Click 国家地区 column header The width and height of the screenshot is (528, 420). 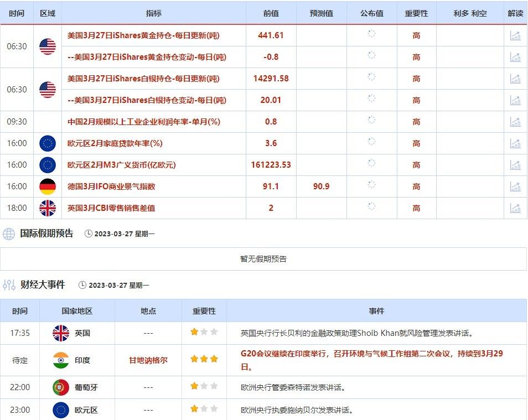click(77, 311)
